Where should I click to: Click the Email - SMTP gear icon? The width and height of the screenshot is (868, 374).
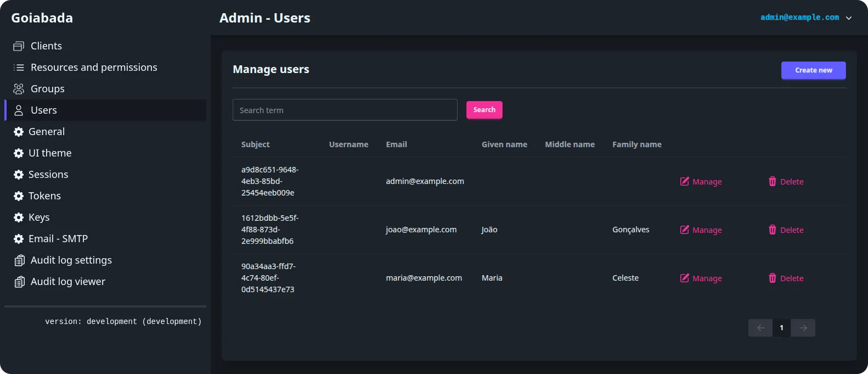click(19, 239)
